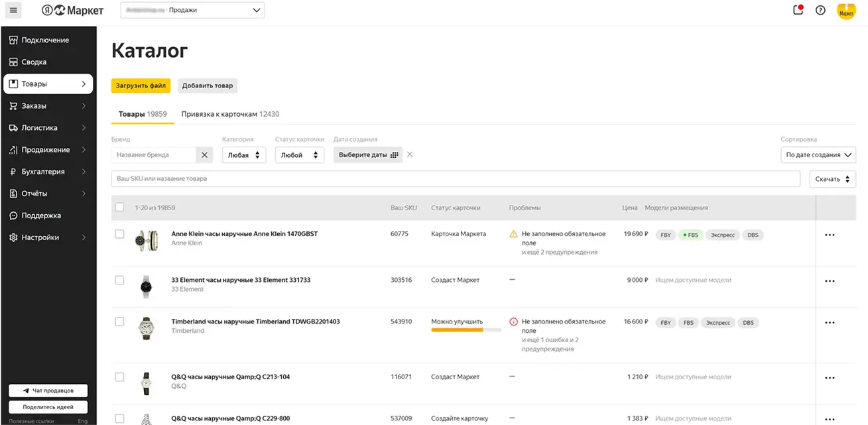Open the notifications icon with red dot
The image size is (868, 425).
click(798, 10)
